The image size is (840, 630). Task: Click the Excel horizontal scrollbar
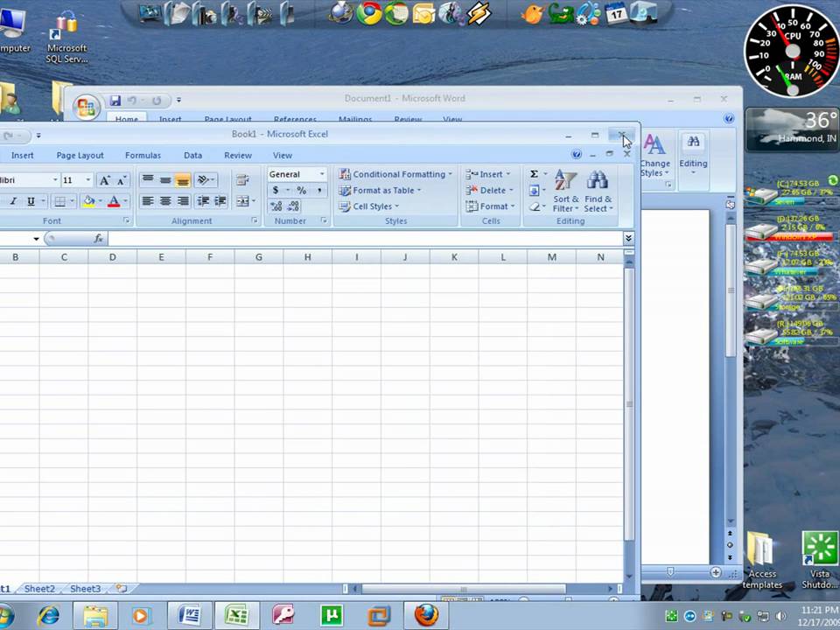464,589
